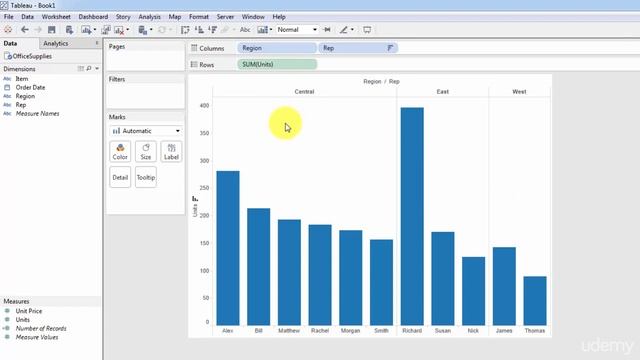
Task: Open the Server menu
Action: 225,17
